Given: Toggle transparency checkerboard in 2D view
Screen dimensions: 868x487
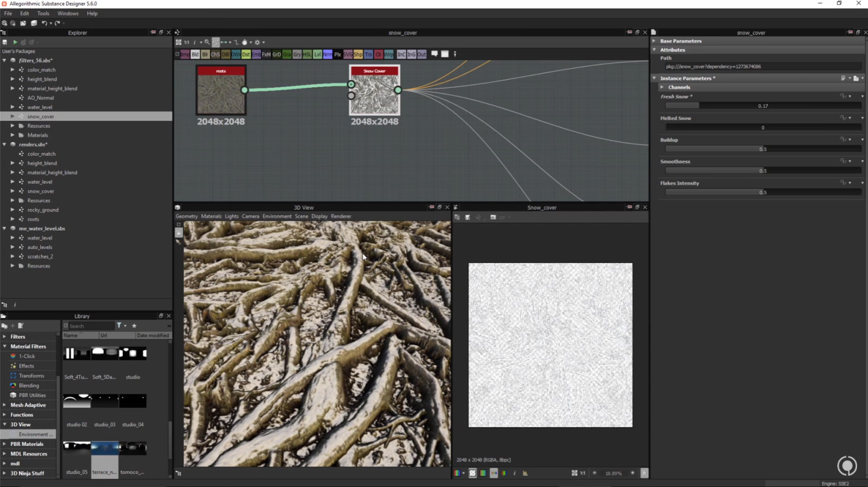Looking at the screenshot, I should [x=473, y=473].
